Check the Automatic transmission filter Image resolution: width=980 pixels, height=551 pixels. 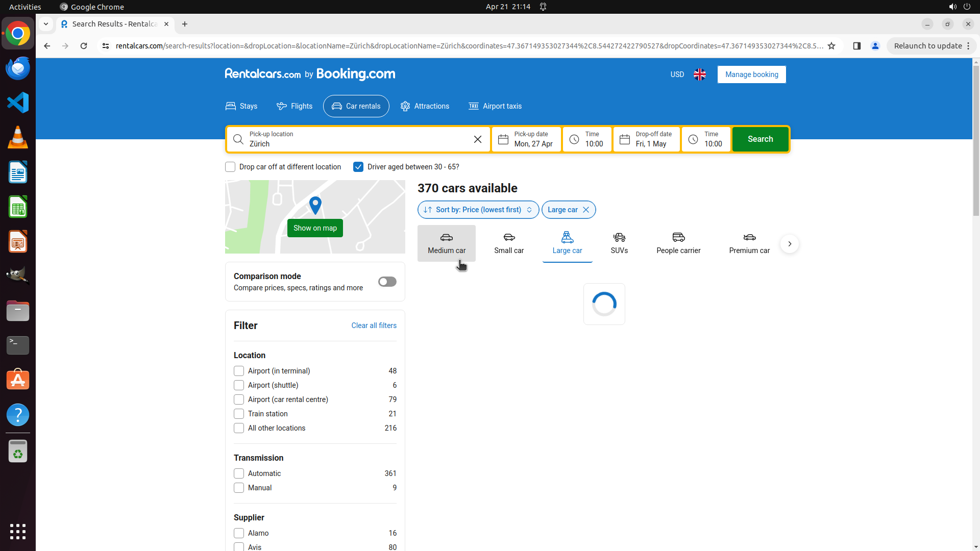239,473
